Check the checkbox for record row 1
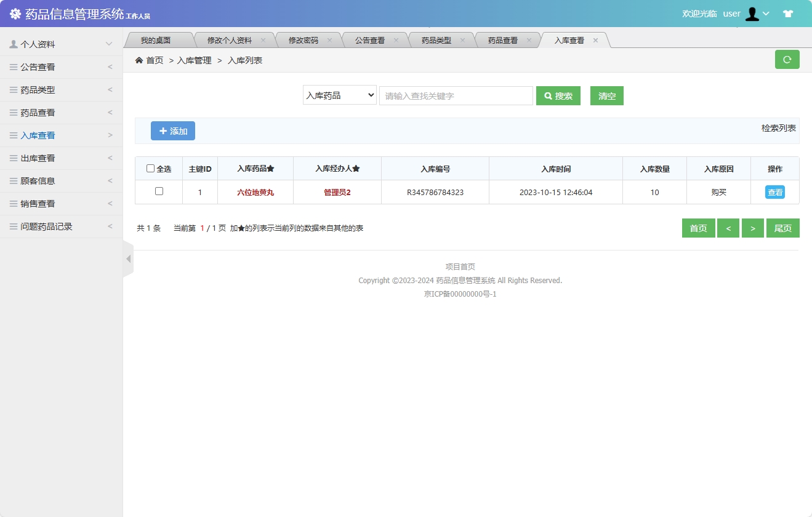 [158, 191]
